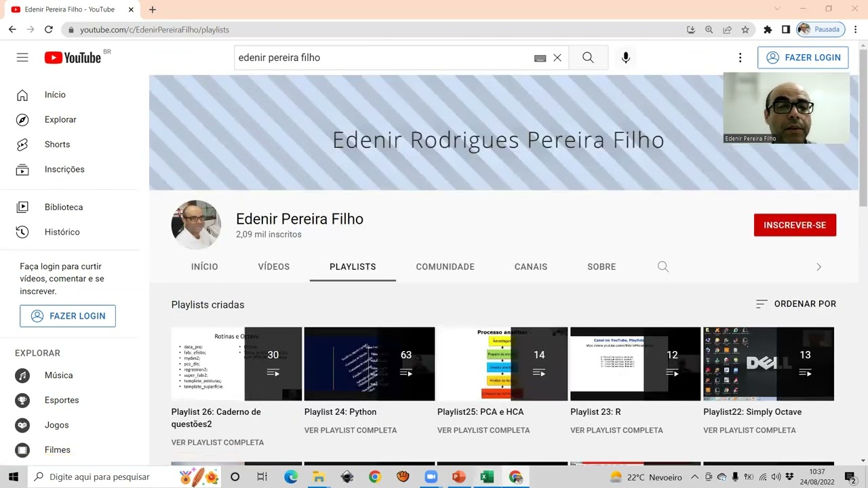This screenshot has height=488, width=868.
Task: Click the YouTube logo
Action: point(73,58)
